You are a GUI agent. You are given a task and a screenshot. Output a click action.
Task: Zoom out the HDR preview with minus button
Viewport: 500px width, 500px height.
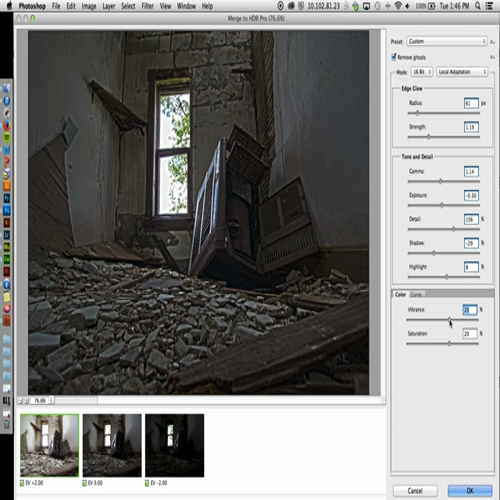[x=20, y=400]
